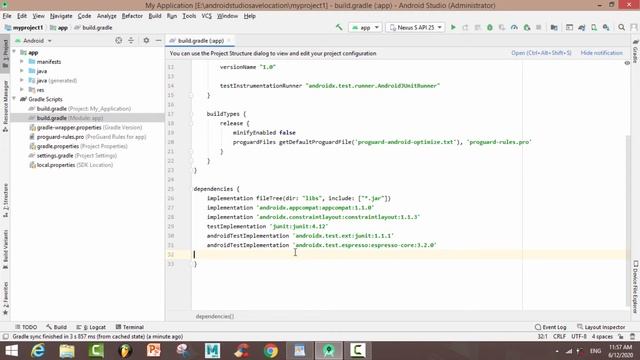Open the Android project view dropdown

point(33,40)
